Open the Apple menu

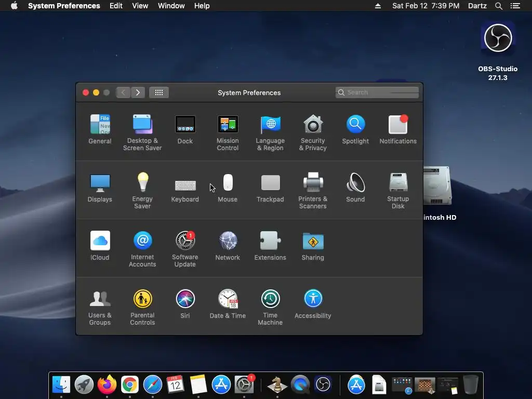14,6
